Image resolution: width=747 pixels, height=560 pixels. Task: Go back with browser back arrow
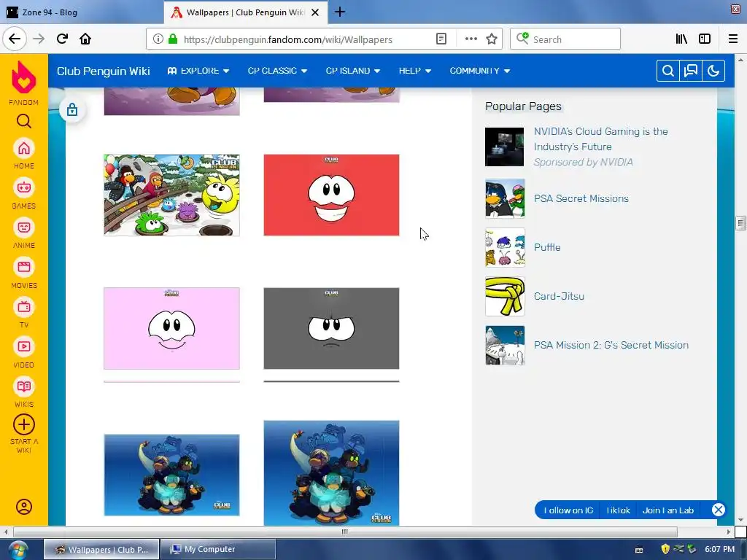point(15,39)
